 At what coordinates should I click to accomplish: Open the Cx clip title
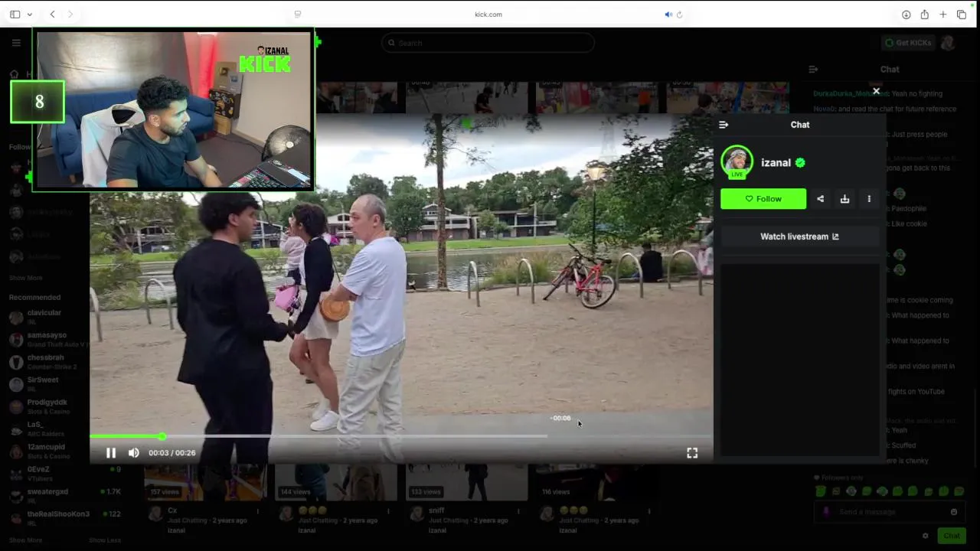click(172, 510)
